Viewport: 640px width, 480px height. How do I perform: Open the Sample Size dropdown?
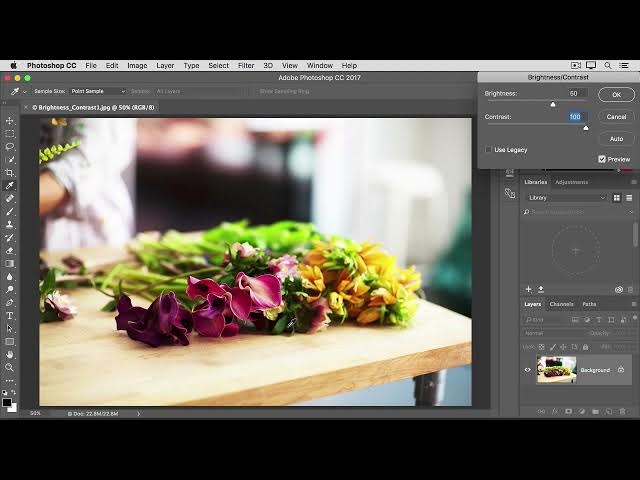(x=96, y=91)
